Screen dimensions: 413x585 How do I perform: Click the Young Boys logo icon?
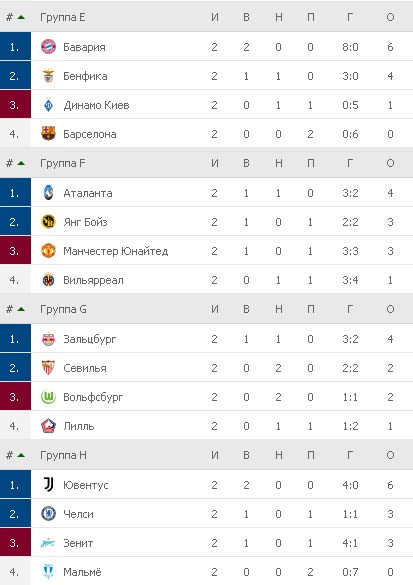(49, 222)
